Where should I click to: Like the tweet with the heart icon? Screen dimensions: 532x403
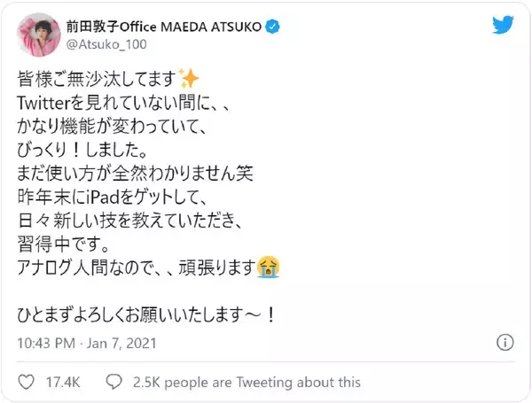coord(27,382)
